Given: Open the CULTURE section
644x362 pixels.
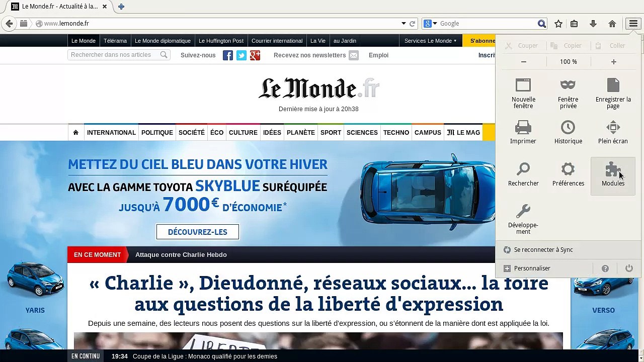Looking at the screenshot, I should (x=243, y=133).
